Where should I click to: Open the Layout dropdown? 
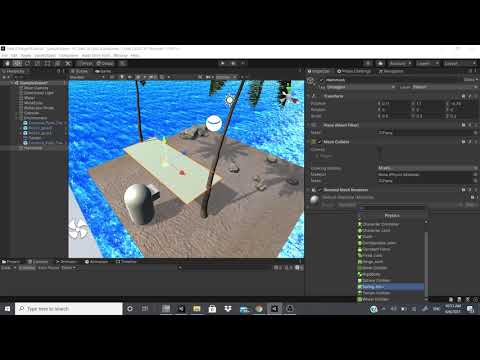(x=460, y=63)
